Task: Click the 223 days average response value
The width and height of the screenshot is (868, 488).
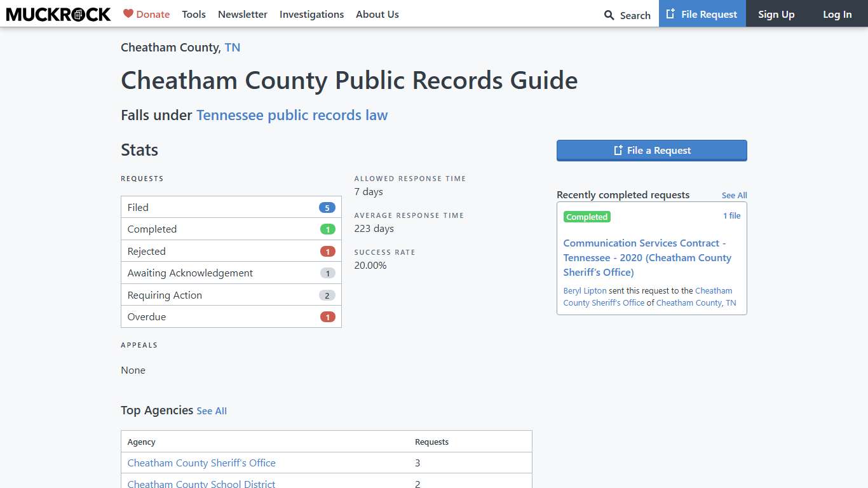Action: tap(374, 229)
